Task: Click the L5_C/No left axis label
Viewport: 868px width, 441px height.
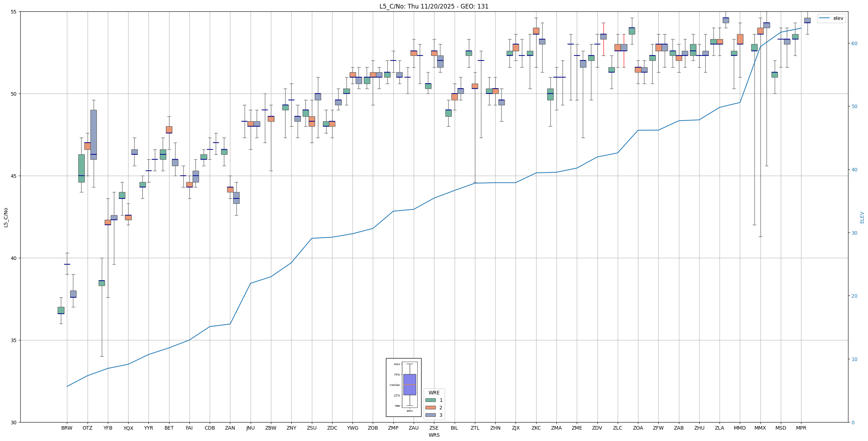Action: [x=6, y=217]
